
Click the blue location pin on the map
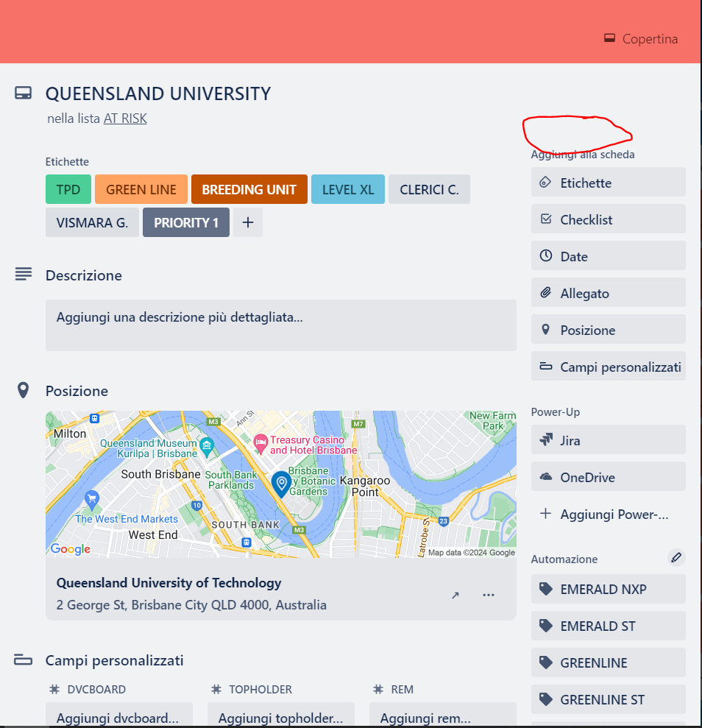281,484
